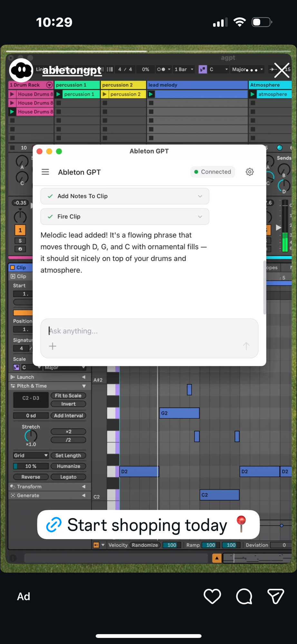This screenshot has height=644, width=297.
Task: Toggle solo S button on track
Action: pyautogui.click(x=20, y=241)
